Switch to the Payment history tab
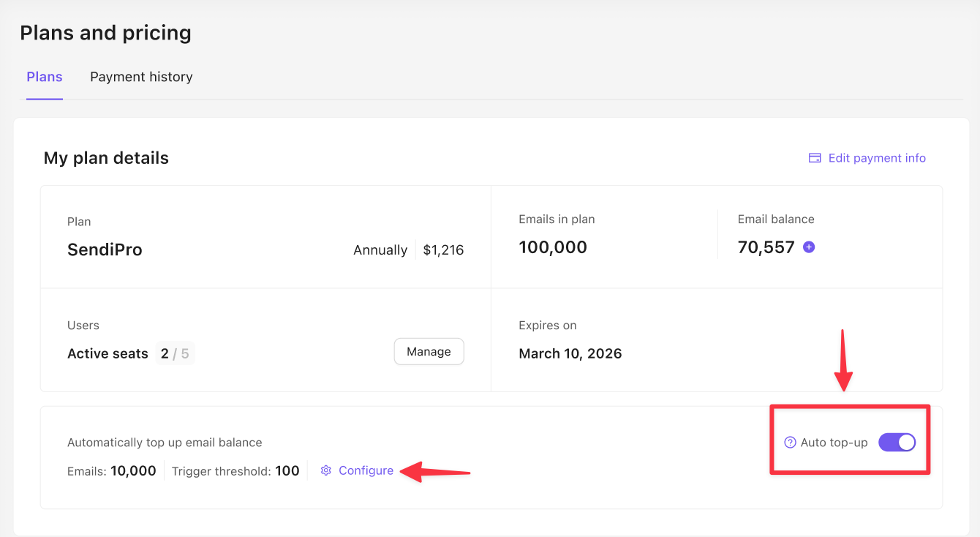This screenshot has width=980, height=537. (141, 77)
